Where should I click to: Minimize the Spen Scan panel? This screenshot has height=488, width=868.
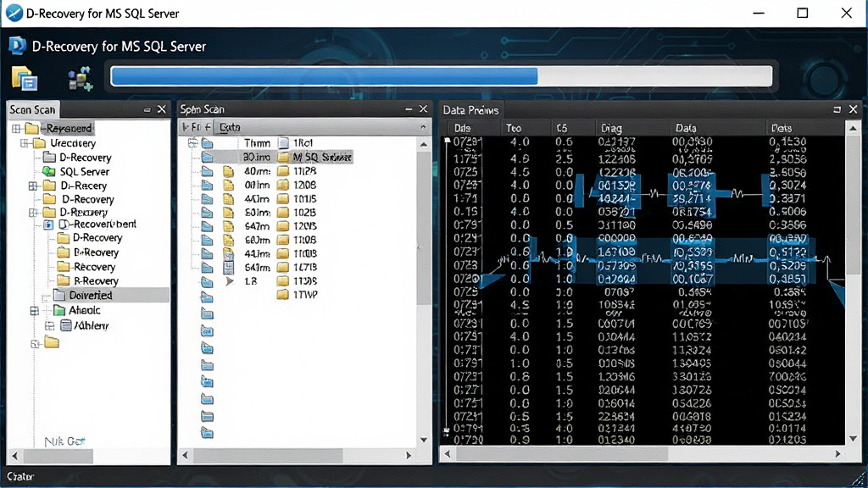click(409, 109)
